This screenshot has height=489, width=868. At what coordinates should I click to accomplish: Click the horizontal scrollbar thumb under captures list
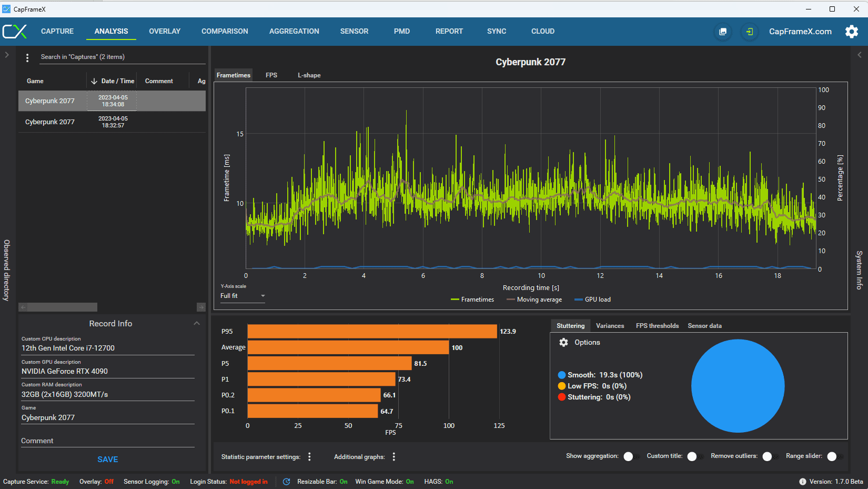tap(62, 307)
